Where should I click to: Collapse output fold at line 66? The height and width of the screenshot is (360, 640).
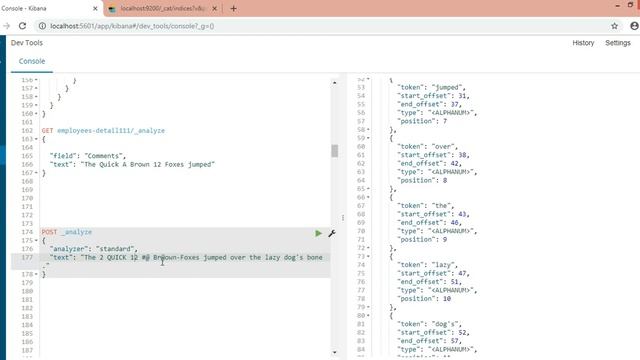pos(368,197)
